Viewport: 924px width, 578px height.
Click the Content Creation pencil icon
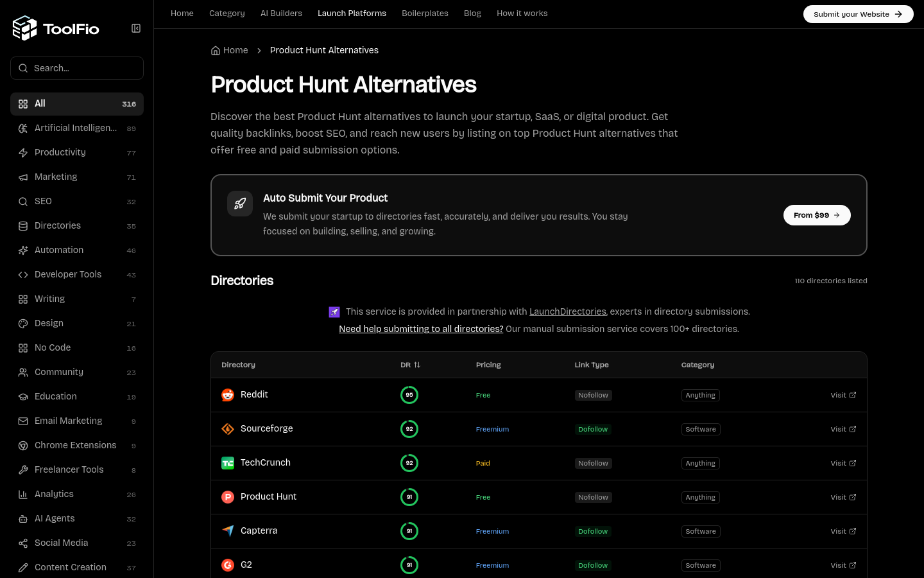(23, 568)
